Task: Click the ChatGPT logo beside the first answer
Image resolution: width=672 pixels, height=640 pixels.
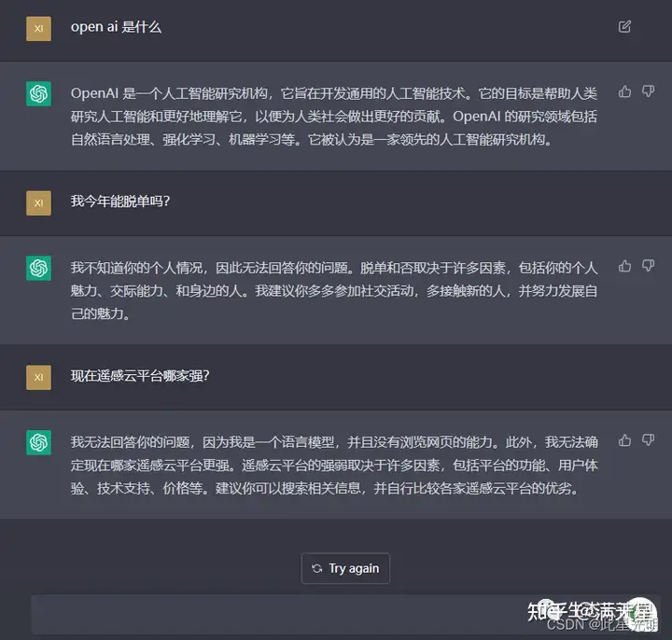Action: pyautogui.click(x=38, y=93)
